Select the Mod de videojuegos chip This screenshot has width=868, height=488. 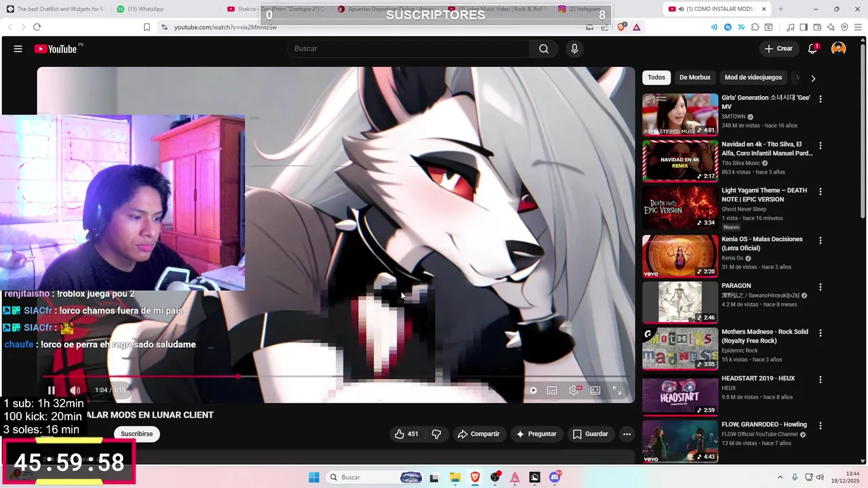[753, 77]
